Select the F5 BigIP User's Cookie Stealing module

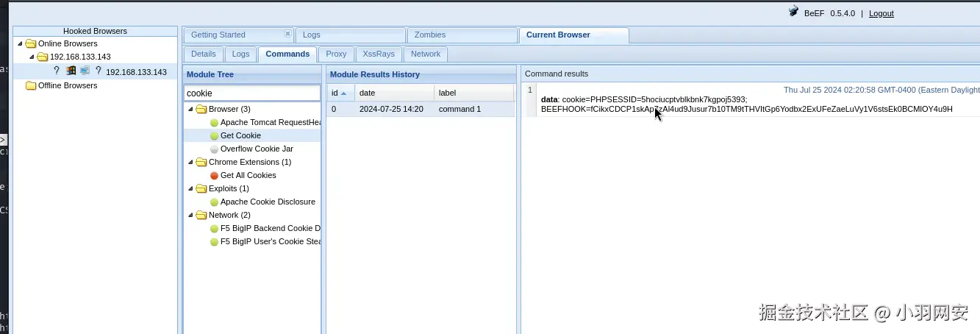click(x=271, y=241)
